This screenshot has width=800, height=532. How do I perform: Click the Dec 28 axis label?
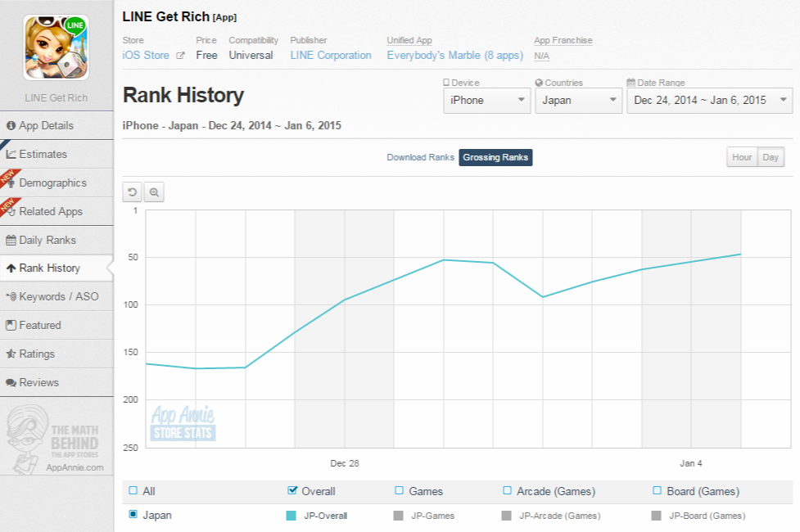pos(345,463)
